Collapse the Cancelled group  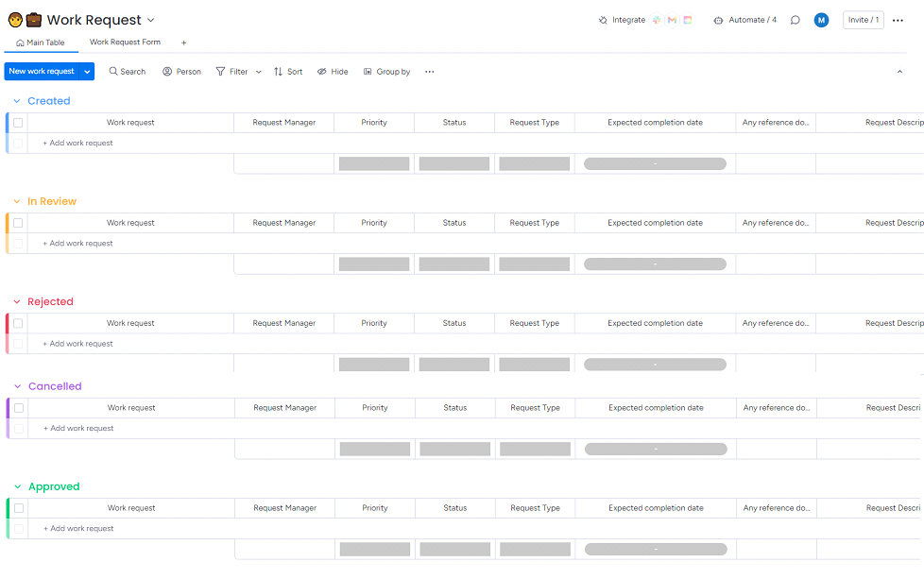coord(18,386)
